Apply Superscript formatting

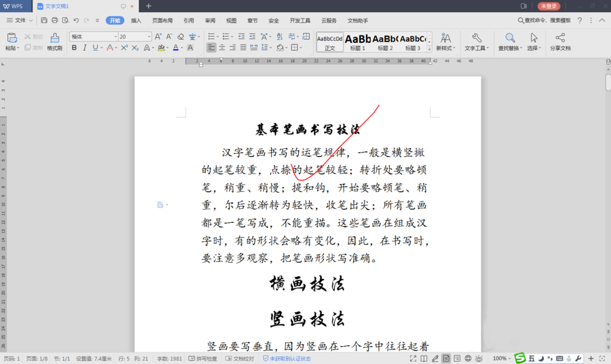coord(124,48)
